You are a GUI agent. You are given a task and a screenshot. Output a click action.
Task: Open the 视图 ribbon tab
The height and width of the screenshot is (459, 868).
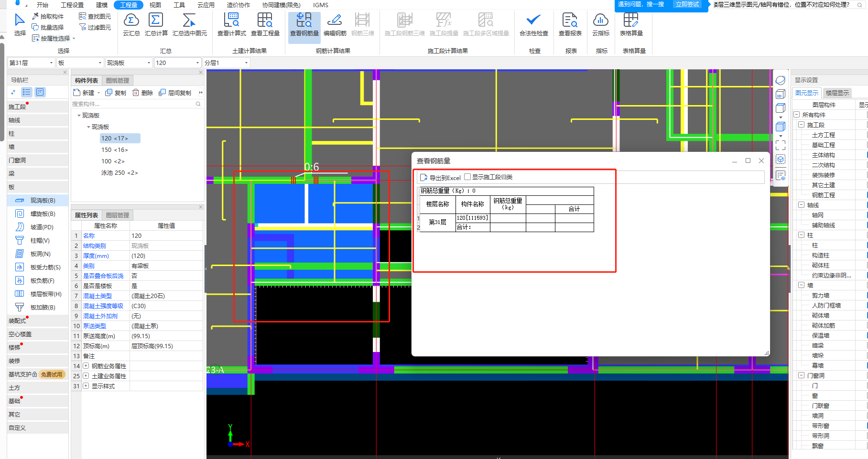[155, 5]
